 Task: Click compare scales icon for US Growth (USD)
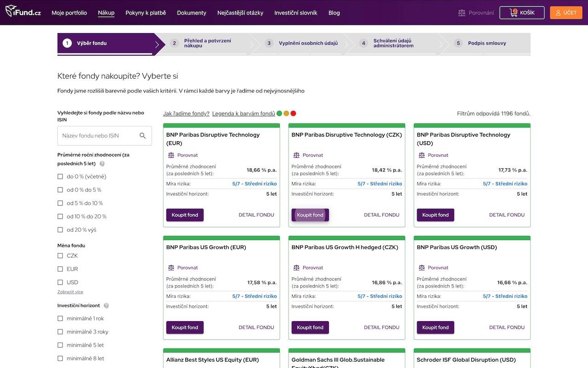point(422,268)
